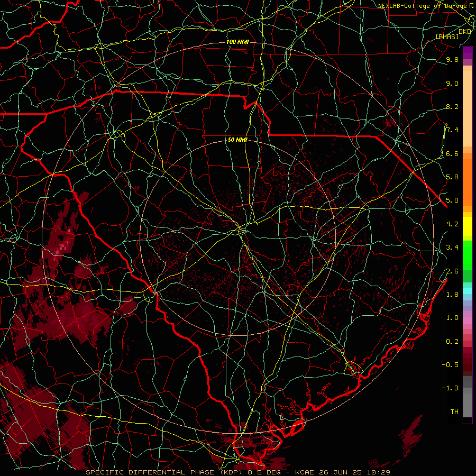Click the 100 NMI range ring label
The height and width of the screenshot is (476, 476).
pyautogui.click(x=237, y=42)
